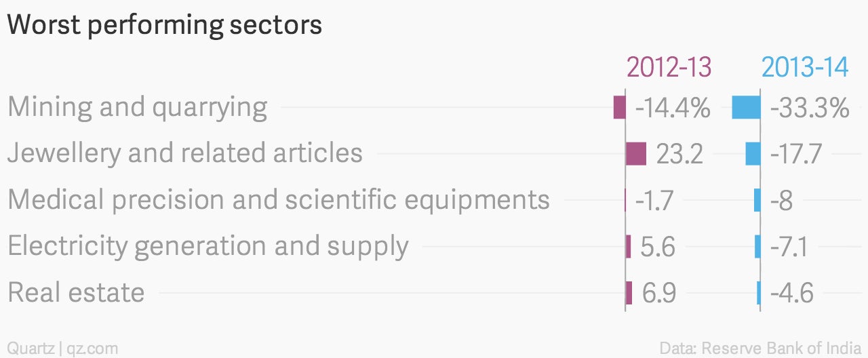Click the Electricity generation 2012-13 purple bar
This screenshot has height=358, width=868.
coord(628,246)
